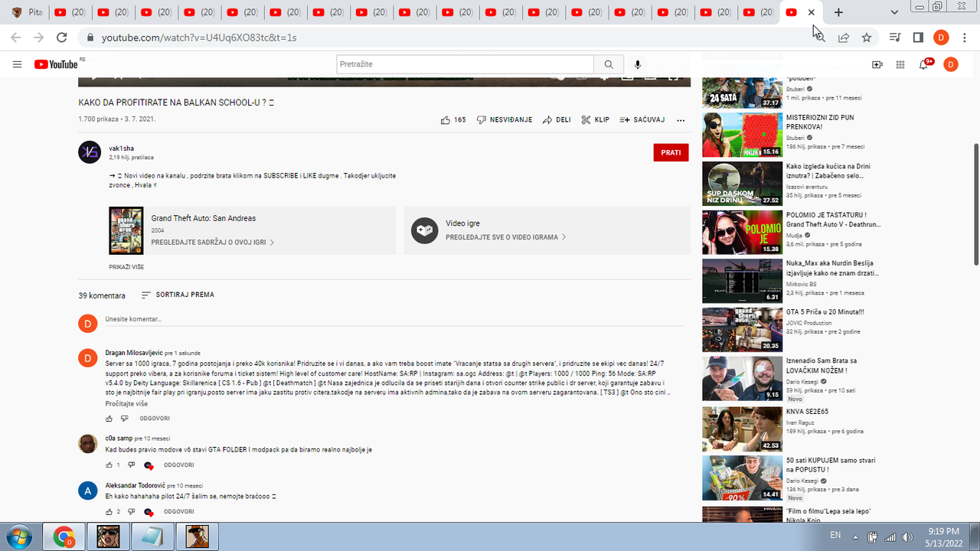980x551 pixels.
Task: Share the video with DELI
Action: click(x=557, y=120)
